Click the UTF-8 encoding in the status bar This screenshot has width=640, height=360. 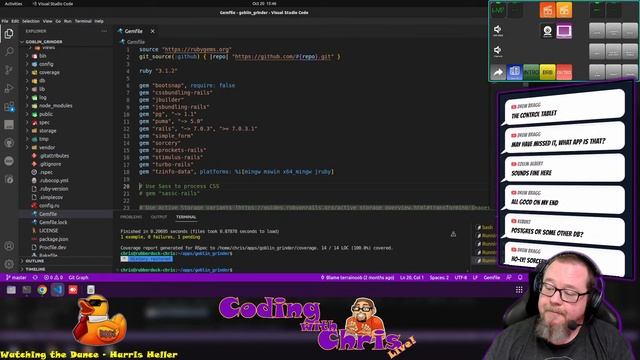[x=461, y=278]
